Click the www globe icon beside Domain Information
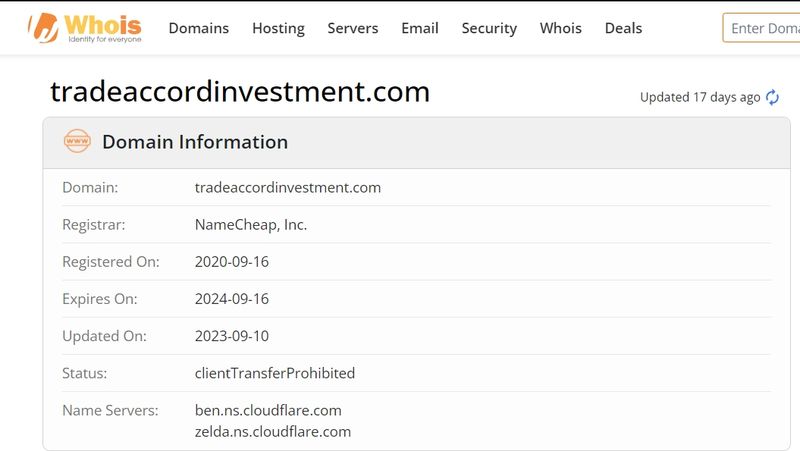This screenshot has width=800, height=451. click(77, 141)
